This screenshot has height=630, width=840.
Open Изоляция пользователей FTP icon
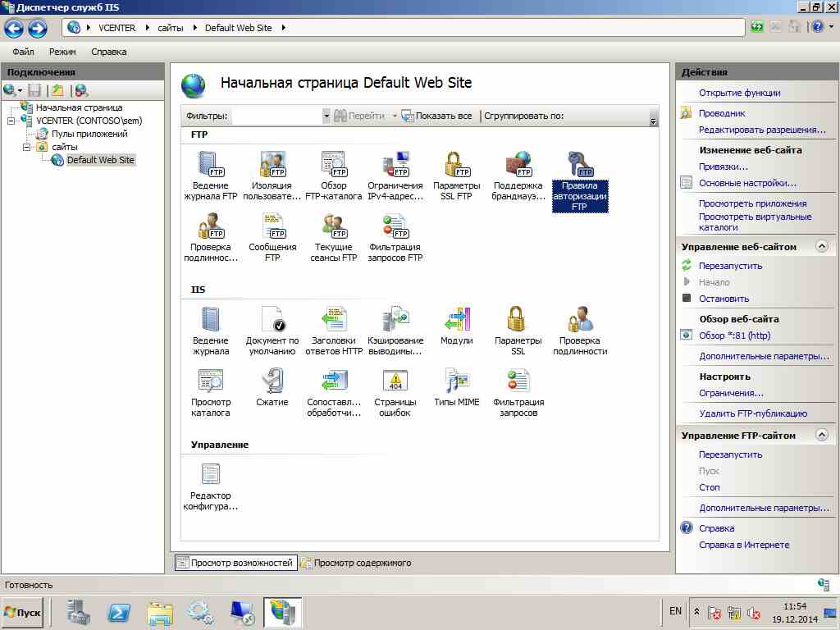tap(272, 176)
